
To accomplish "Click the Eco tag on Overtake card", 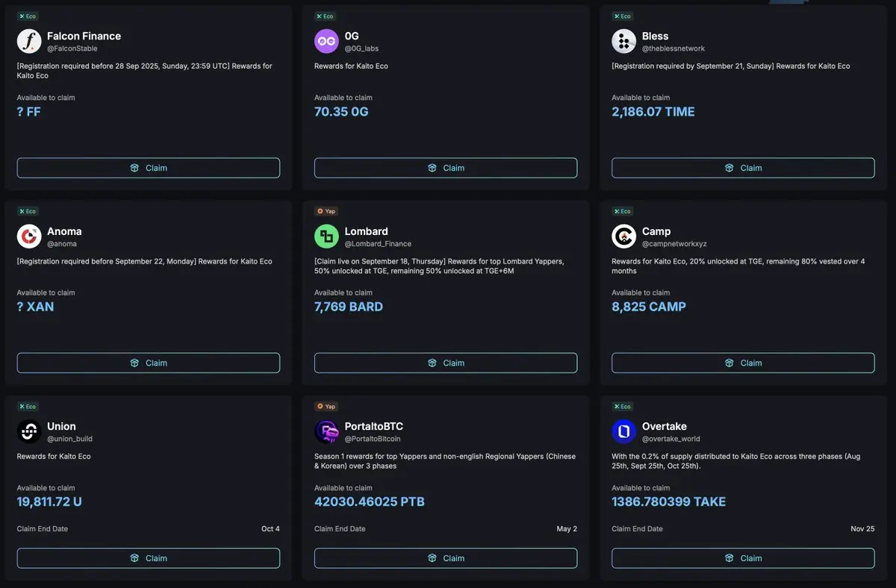I will (623, 407).
